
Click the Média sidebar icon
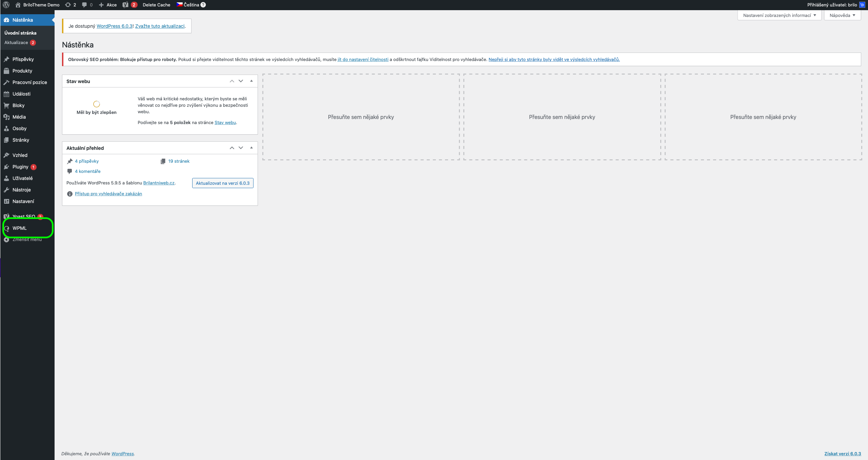pyautogui.click(x=6, y=117)
